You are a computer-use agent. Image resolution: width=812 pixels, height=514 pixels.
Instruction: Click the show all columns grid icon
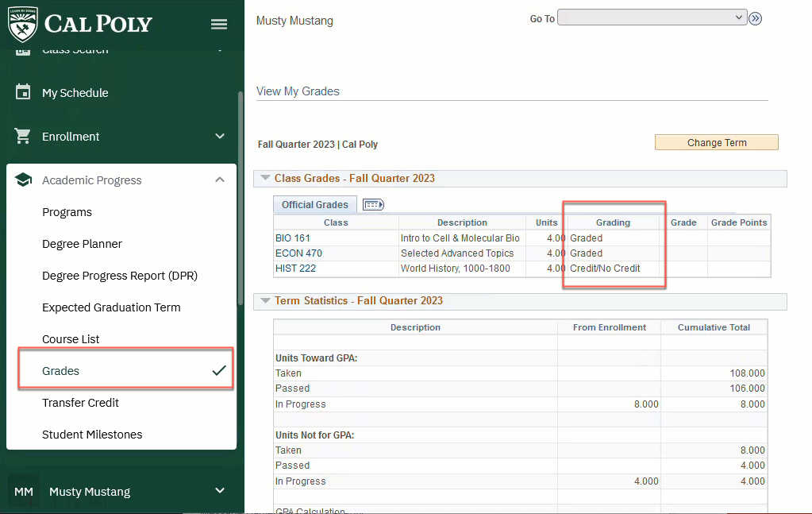(x=373, y=205)
